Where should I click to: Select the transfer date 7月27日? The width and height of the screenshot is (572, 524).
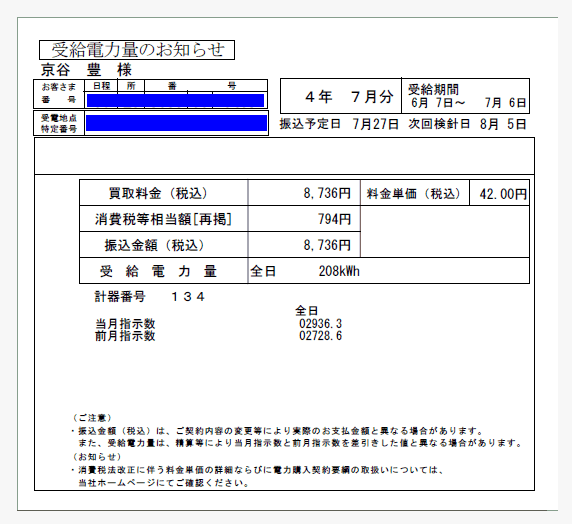[x=375, y=124]
